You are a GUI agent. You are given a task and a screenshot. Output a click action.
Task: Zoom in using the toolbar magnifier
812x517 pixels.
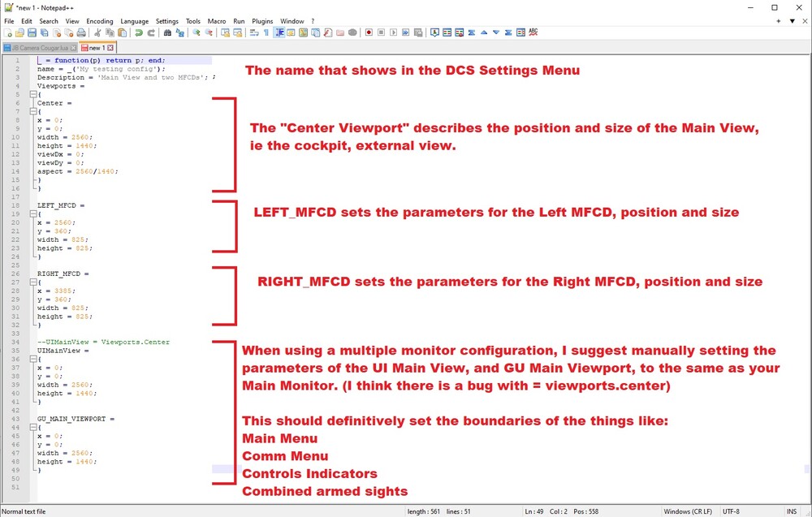[197, 32]
